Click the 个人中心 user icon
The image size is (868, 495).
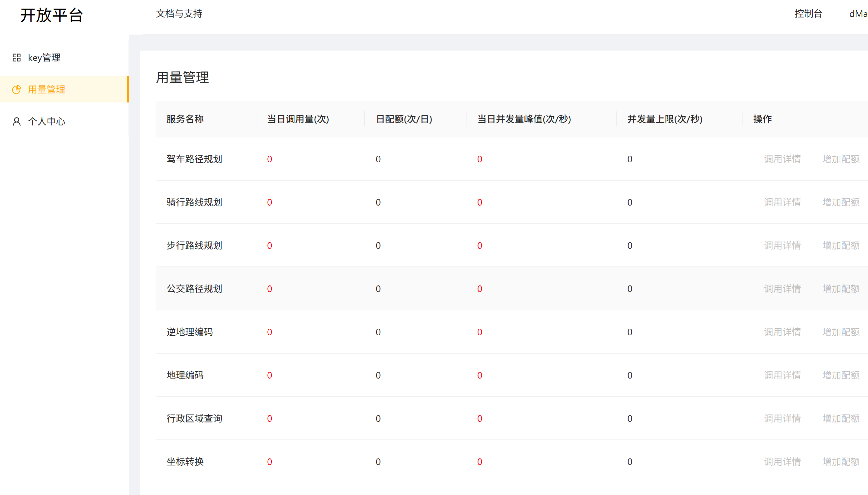coord(16,121)
